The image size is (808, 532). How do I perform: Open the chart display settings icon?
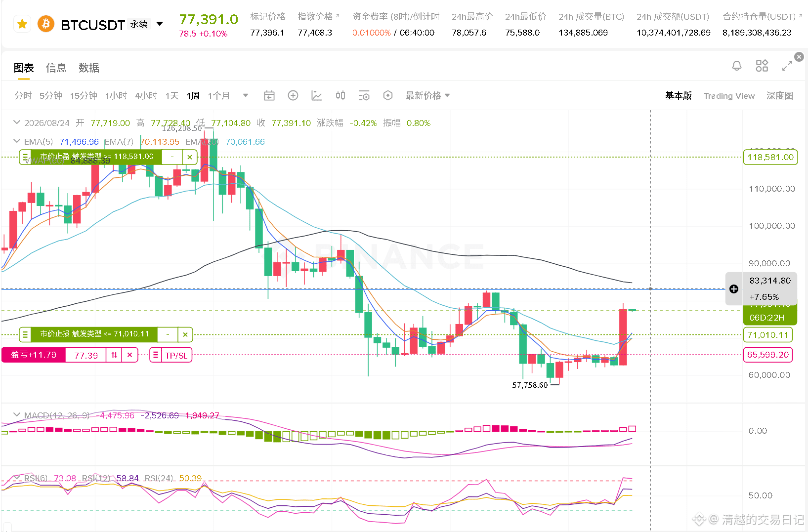coord(364,95)
